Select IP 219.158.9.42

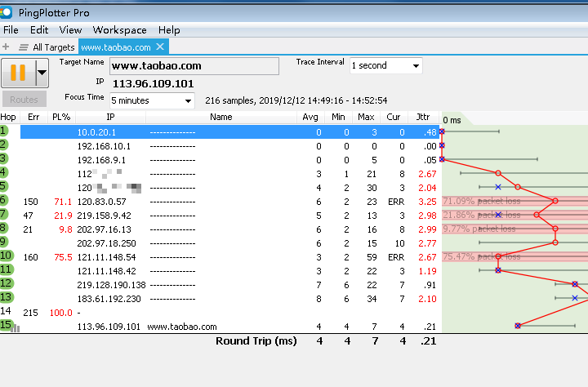tap(105, 216)
